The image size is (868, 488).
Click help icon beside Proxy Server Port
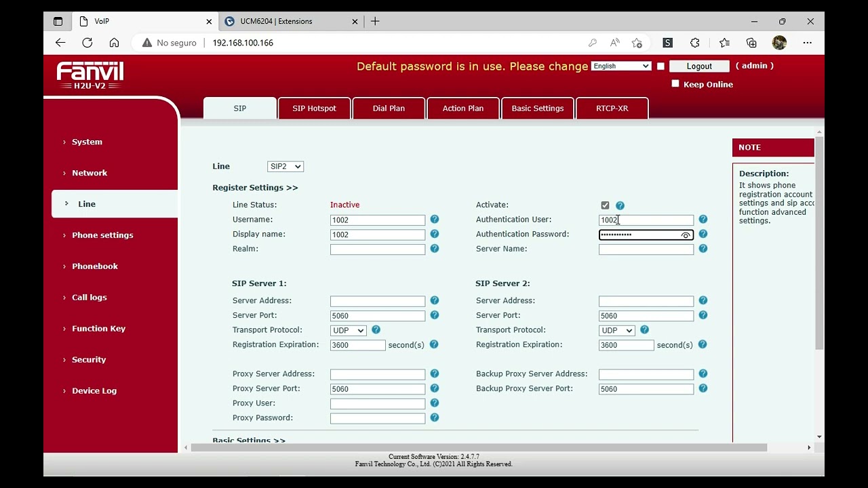435,388
